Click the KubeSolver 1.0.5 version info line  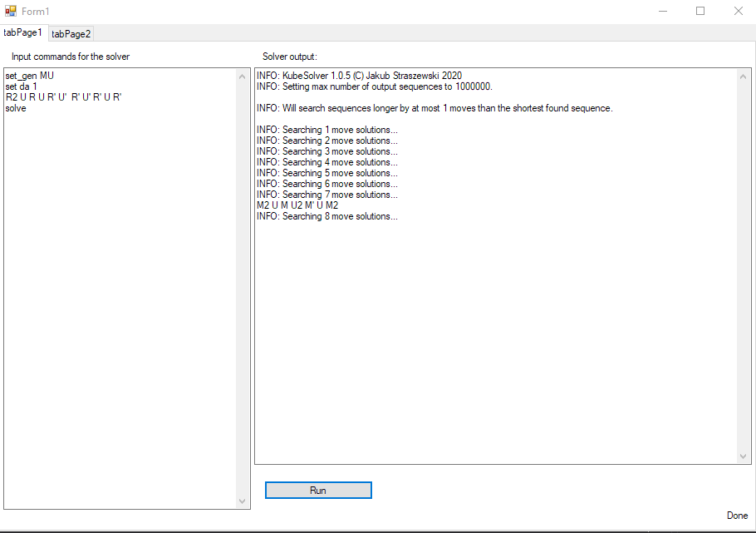pos(359,76)
